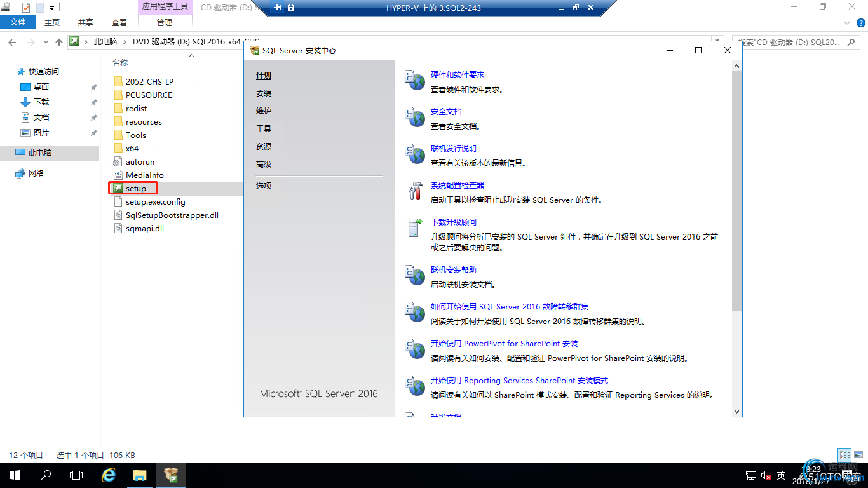Select 工具 in the setup sidebar
This screenshot has height=488, width=868.
click(264, 129)
